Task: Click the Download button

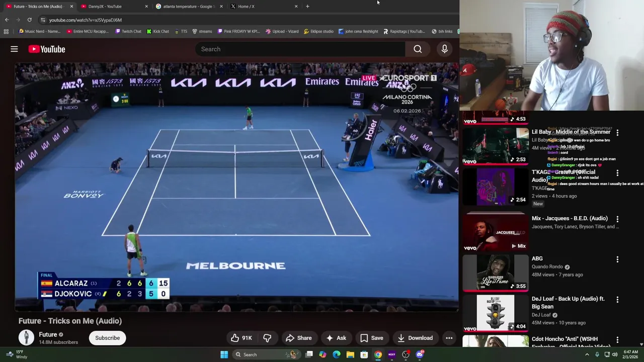Action: [415, 338]
